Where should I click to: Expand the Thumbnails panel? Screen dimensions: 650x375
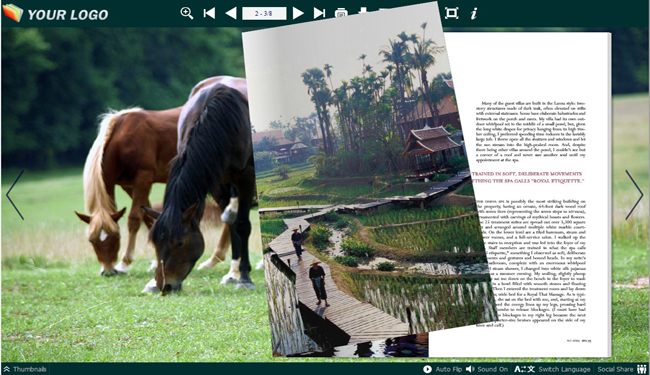tap(25, 369)
